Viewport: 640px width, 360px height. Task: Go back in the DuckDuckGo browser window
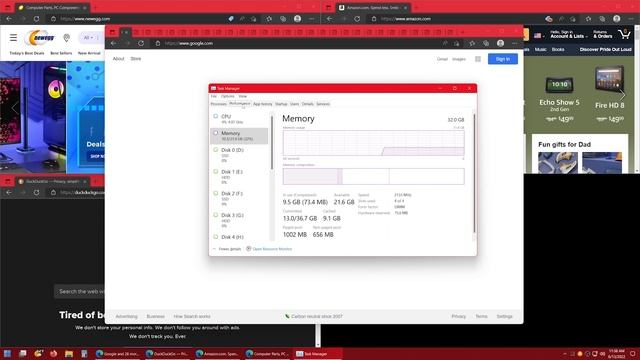[x=9, y=193]
